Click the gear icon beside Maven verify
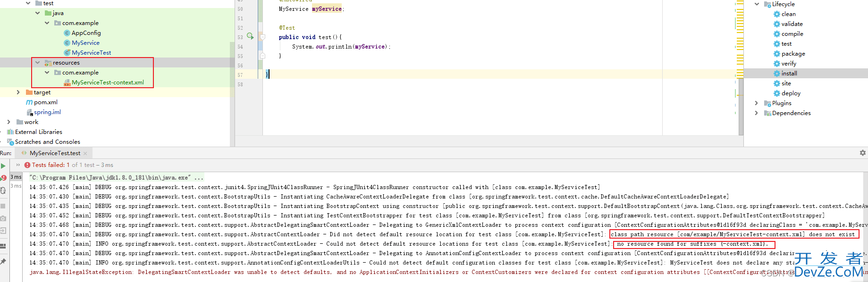 776,64
